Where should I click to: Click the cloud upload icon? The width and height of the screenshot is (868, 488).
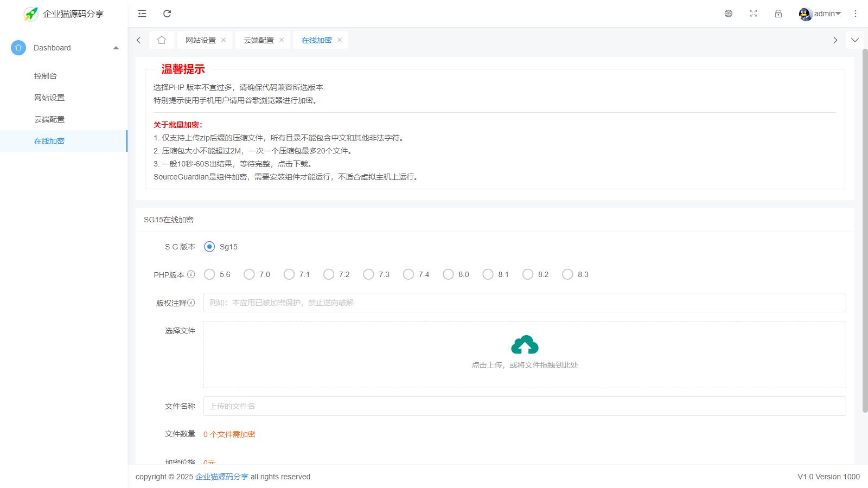pyautogui.click(x=525, y=345)
